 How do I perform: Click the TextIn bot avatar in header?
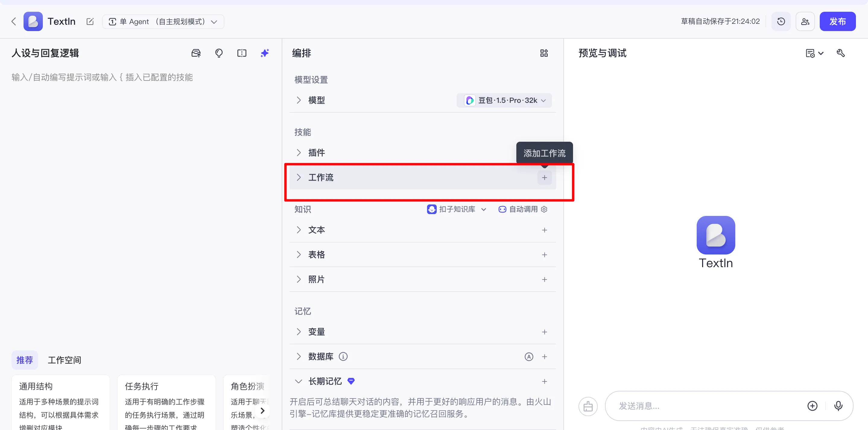(x=33, y=22)
